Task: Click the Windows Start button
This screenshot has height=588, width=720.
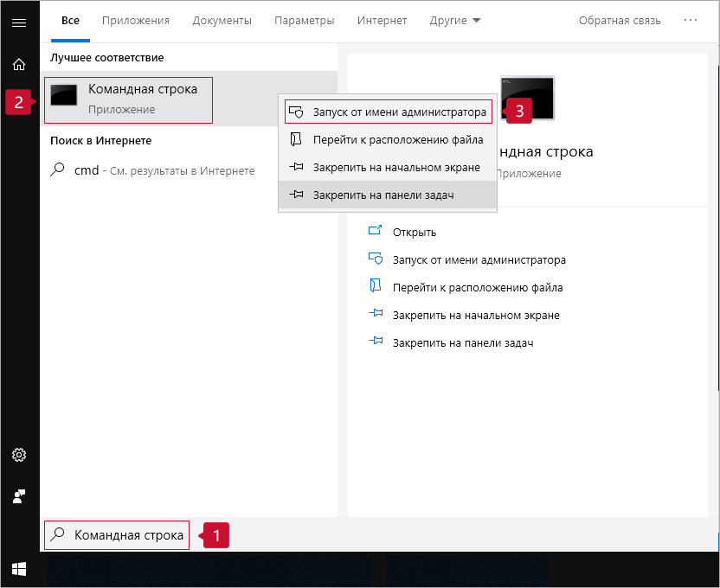Action: tap(18, 569)
